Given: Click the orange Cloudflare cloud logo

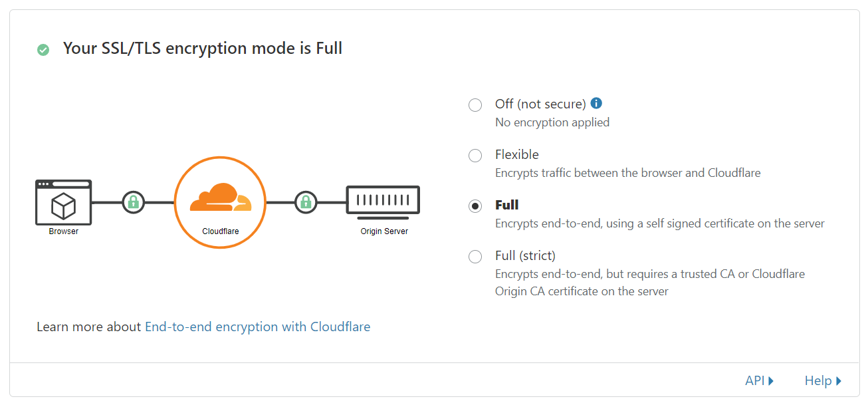Looking at the screenshot, I should point(220,198).
